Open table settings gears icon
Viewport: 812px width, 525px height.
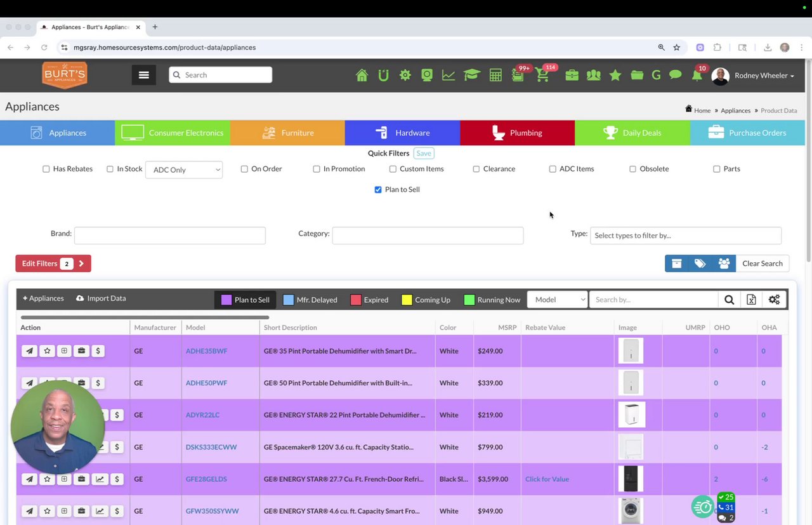click(774, 300)
